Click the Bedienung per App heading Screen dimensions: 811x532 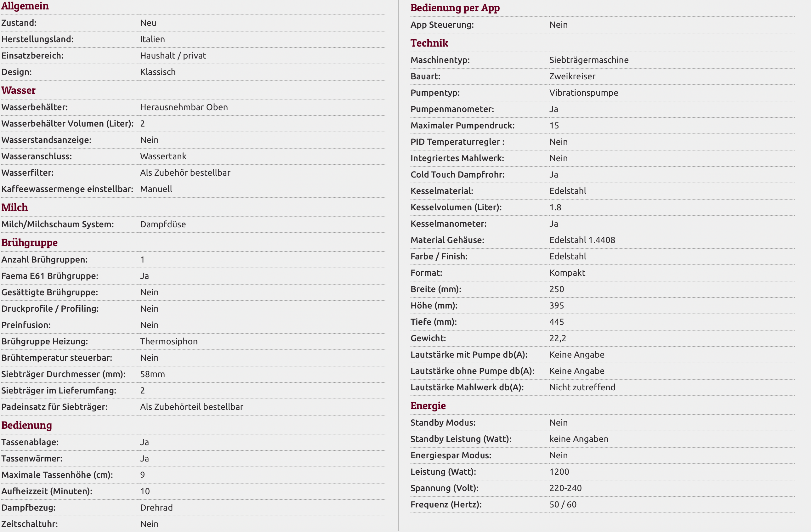455,8
